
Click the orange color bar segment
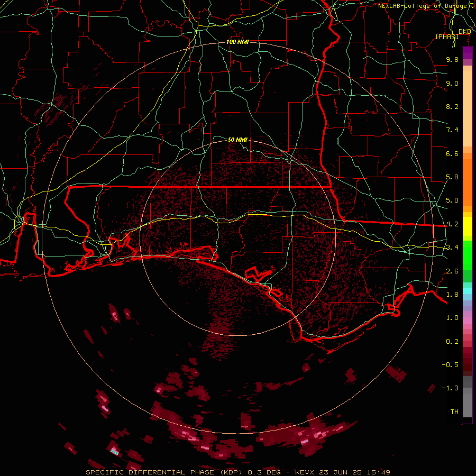[467, 182]
